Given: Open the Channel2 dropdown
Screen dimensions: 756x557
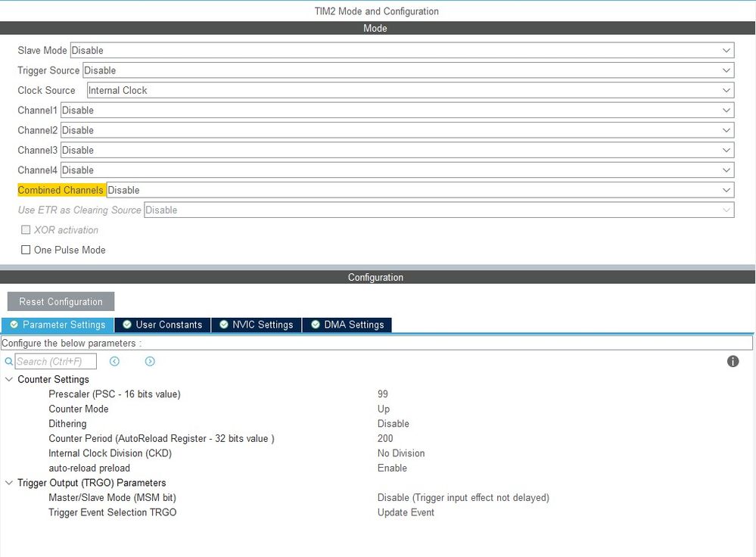Looking at the screenshot, I should pos(397,130).
